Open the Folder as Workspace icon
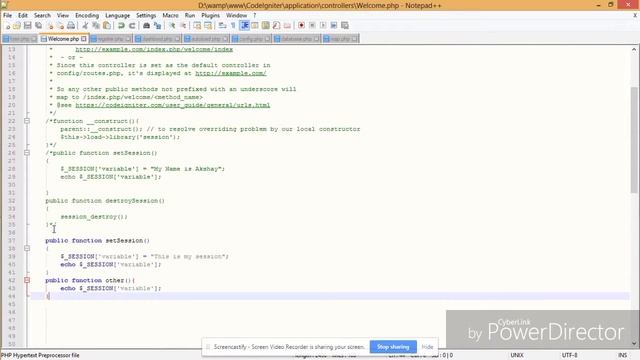640x360 pixels. [x=287, y=26]
